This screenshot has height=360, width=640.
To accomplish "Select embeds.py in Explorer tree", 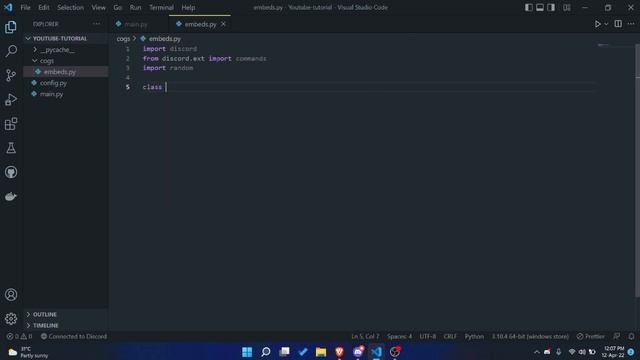I will (x=66, y=72).
